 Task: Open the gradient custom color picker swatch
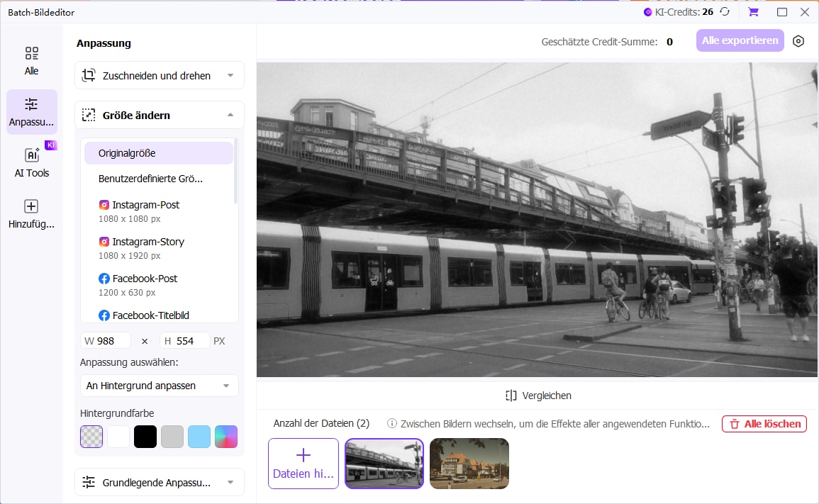point(226,437)
